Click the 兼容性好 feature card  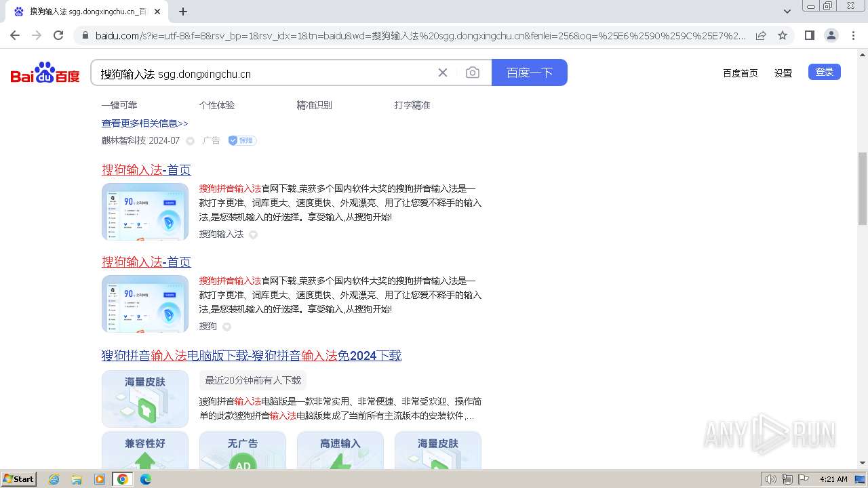pos(145,451)
